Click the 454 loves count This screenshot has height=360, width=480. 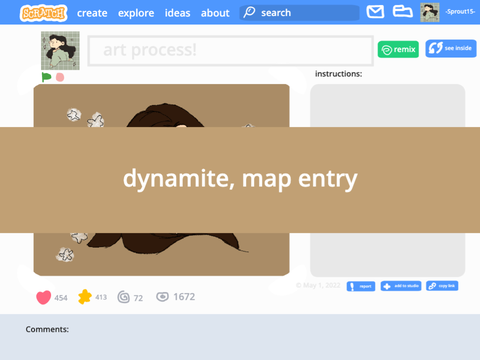61,298
